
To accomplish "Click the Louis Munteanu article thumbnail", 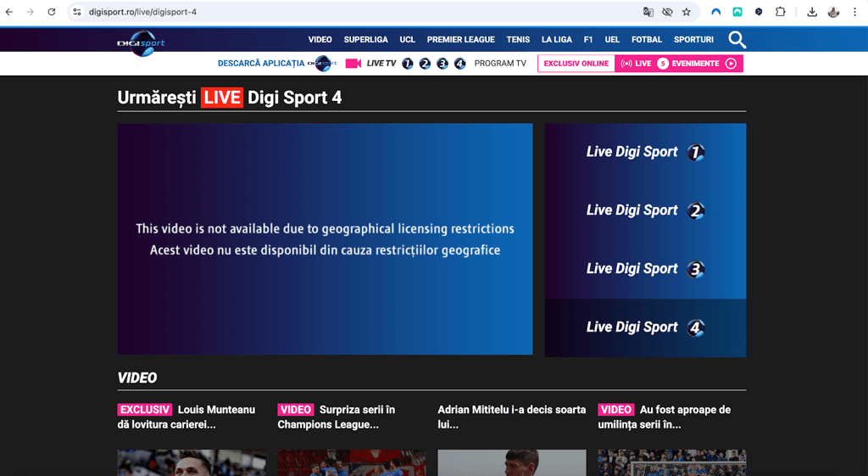I will point(192,462).
